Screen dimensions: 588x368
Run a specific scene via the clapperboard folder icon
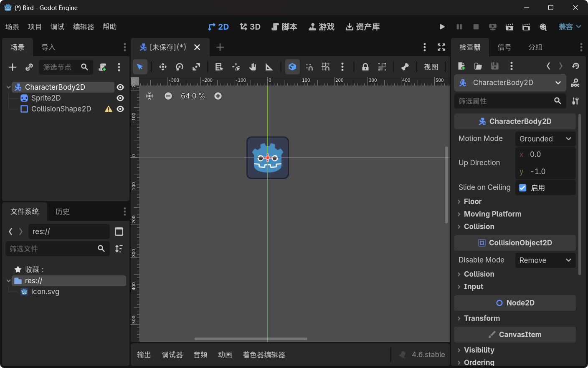click(x=526, y=27)
